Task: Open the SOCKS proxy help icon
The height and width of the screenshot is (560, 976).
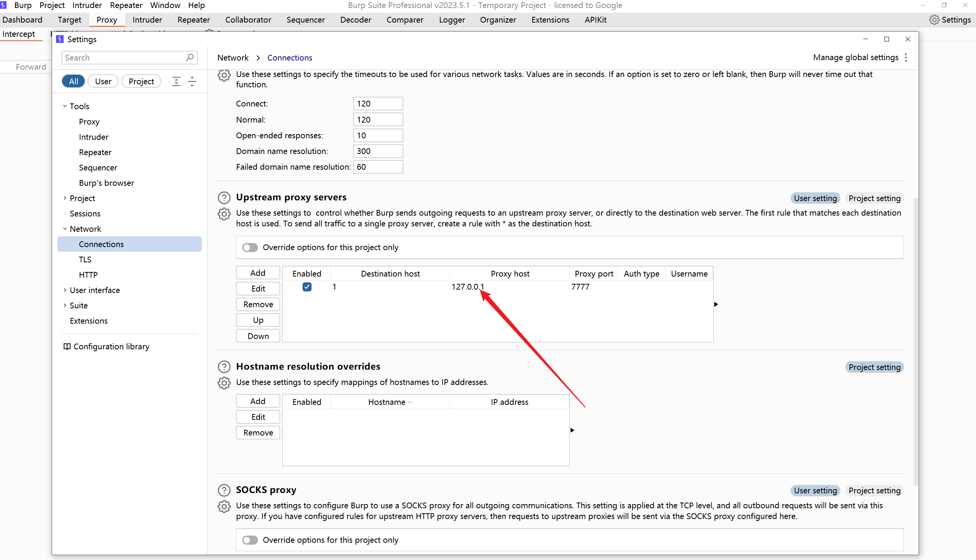Action: (x=224, y=490)
